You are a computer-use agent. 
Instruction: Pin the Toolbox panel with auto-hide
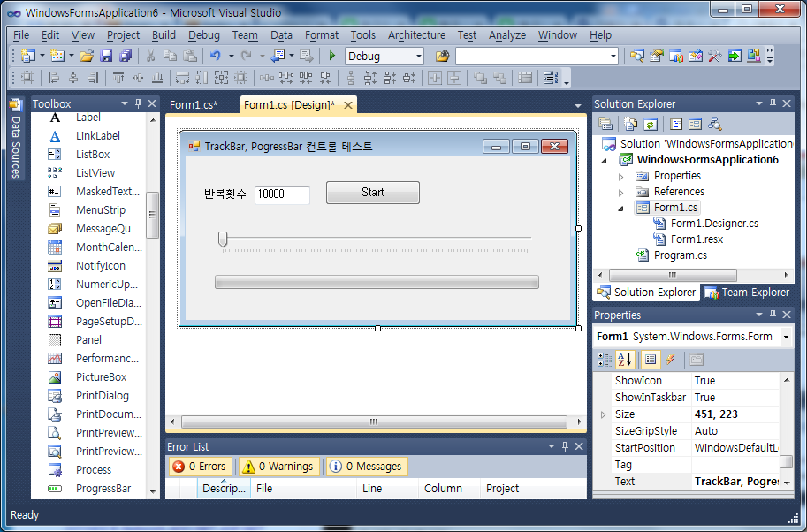coord(139,103)
